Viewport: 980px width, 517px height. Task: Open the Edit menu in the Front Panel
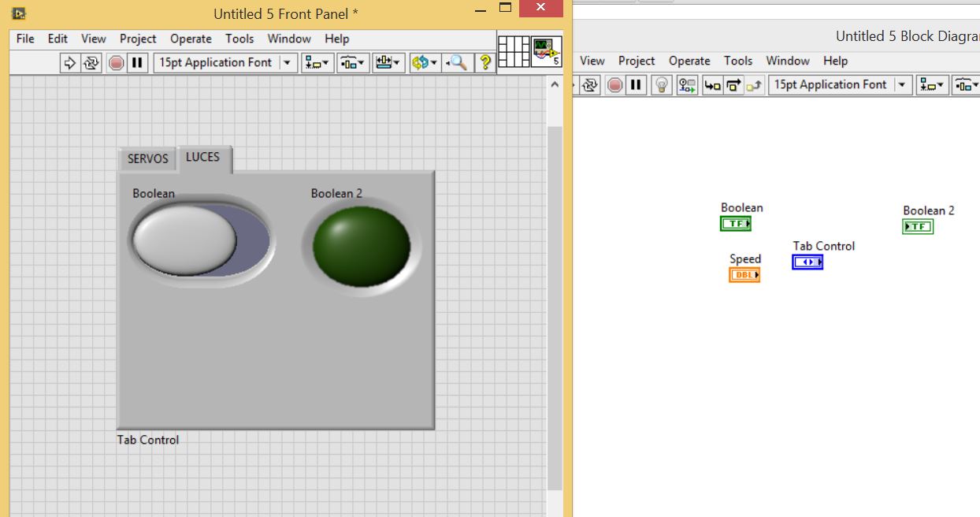click(x=58, y=39)
